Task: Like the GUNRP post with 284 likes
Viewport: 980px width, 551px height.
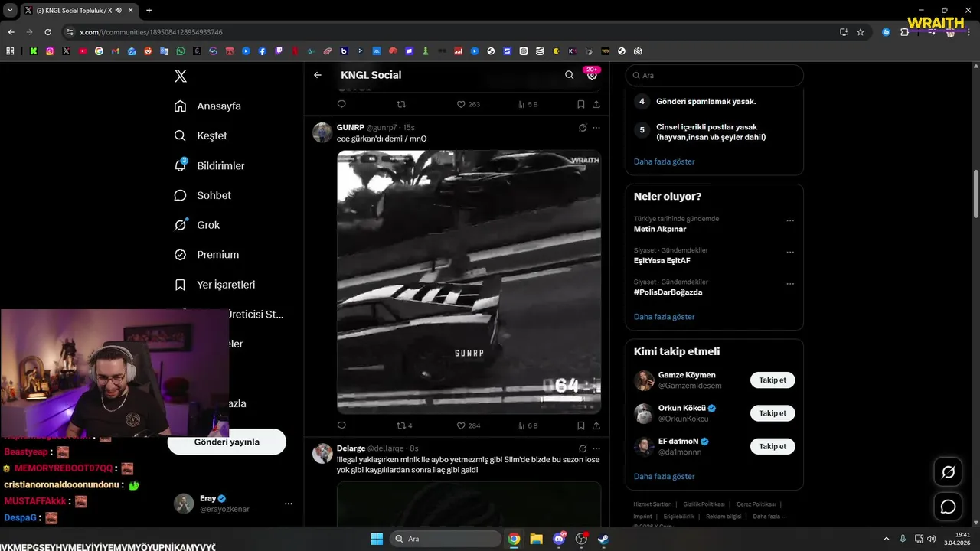Action: coord(468,425)
